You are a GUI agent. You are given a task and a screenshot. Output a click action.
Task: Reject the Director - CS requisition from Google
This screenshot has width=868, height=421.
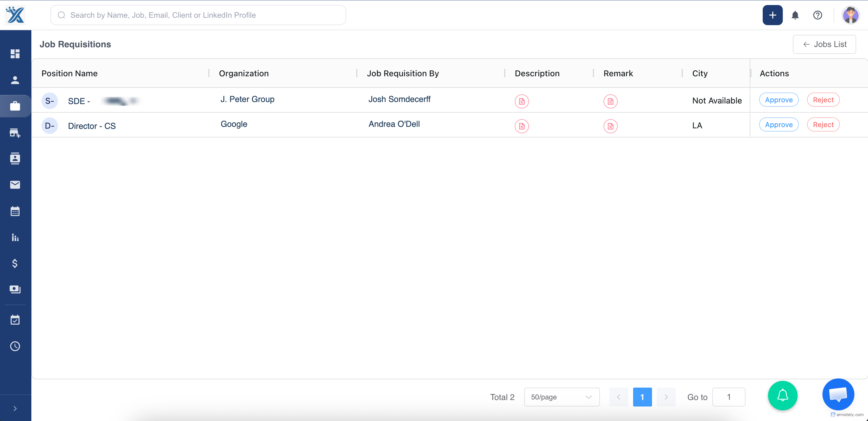tap(823, 125)
